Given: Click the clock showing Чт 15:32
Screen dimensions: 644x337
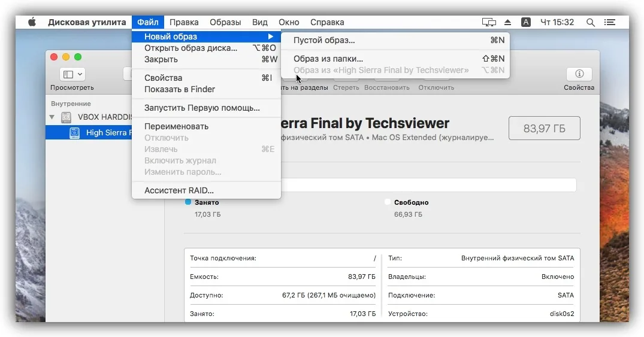Looking at the screenshot, I should coord(557,22).
